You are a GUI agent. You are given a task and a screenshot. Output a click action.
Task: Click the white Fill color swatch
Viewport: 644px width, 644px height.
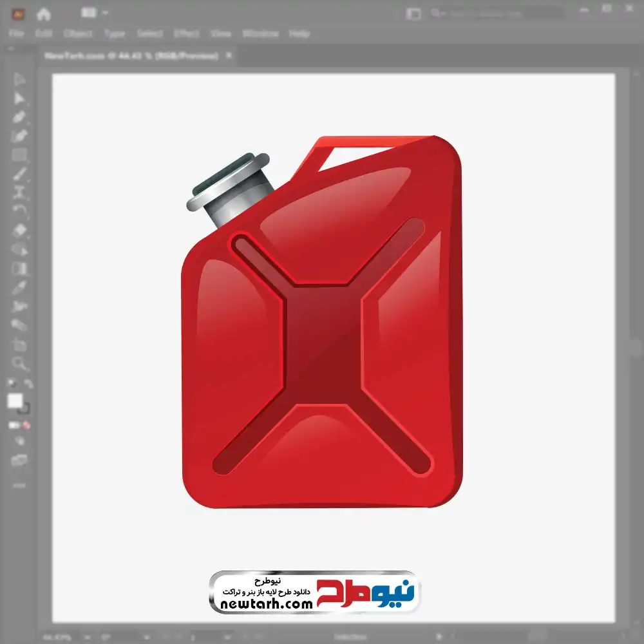point(15,401)
